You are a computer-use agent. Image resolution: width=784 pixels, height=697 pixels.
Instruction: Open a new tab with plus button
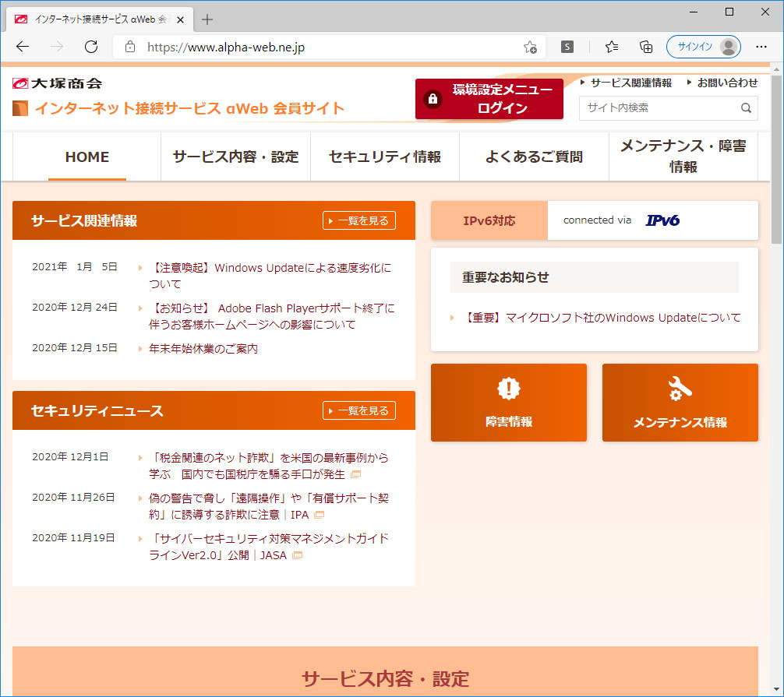(x=207, y=19)
